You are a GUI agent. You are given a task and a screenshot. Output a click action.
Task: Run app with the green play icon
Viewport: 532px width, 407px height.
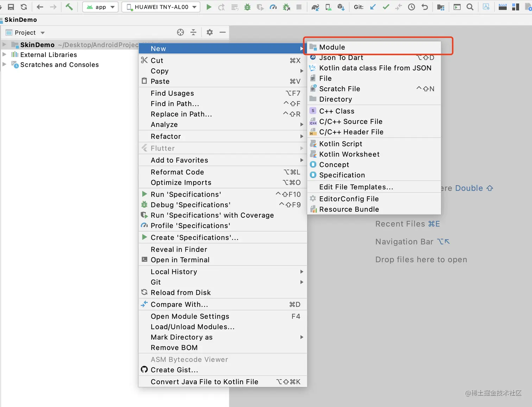pyautogui.click(x=209, y=7)
